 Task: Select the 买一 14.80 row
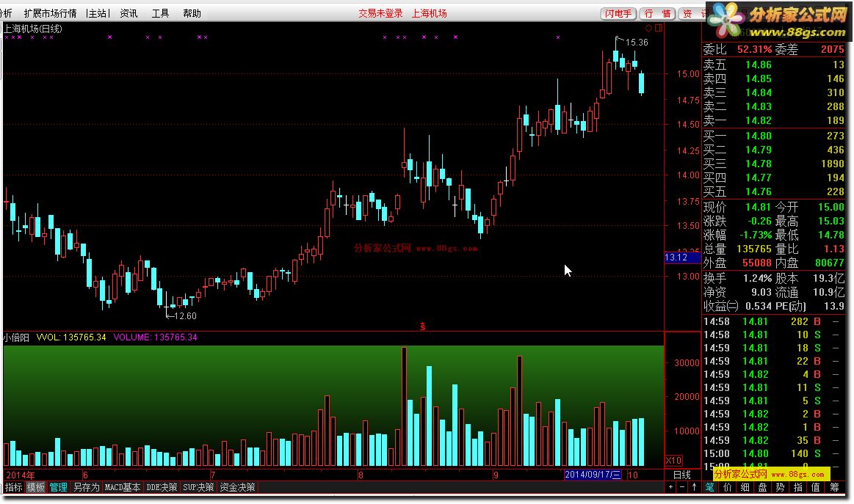click(x=773, y=136)
